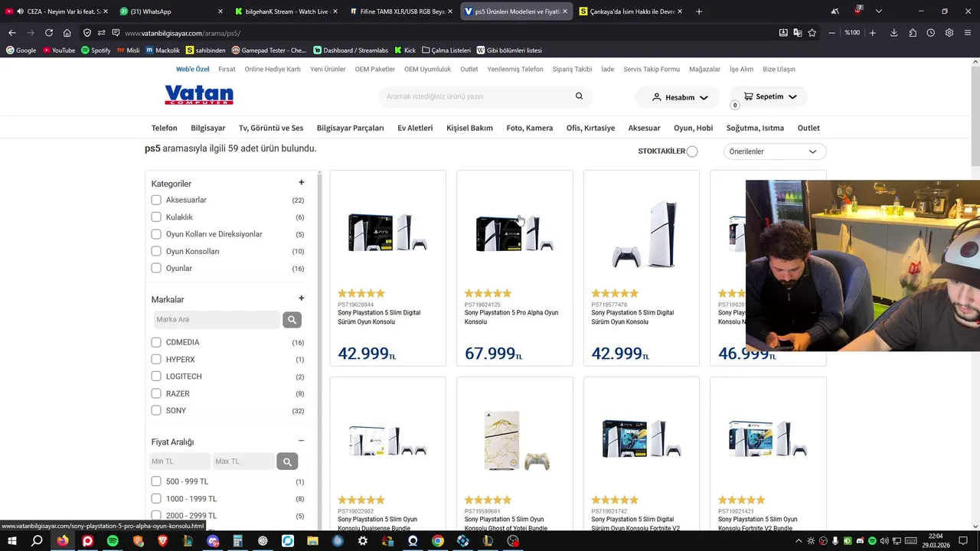
Task: Reload the page with browser refresh icon
Action: point(49,33)
